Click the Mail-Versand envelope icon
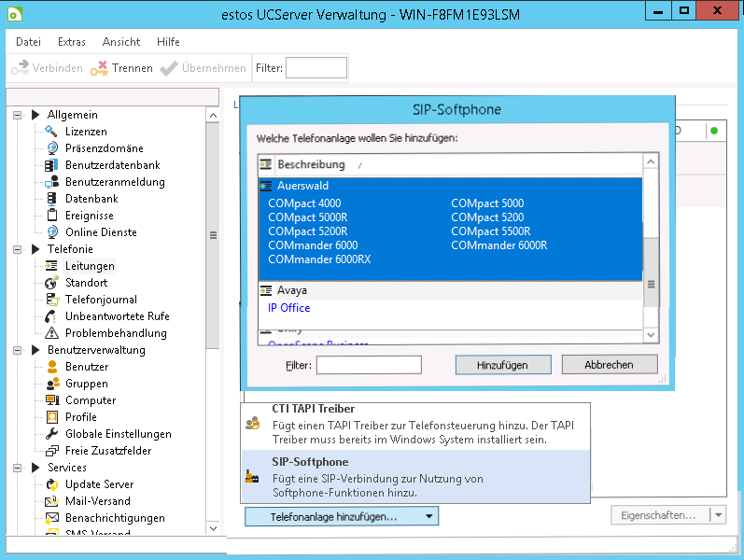 (x=50, y=501)
